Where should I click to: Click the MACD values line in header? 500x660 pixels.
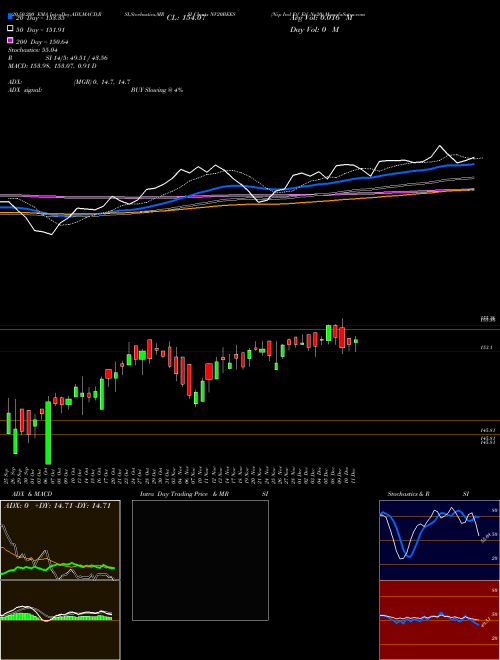[x=52, y=66]
